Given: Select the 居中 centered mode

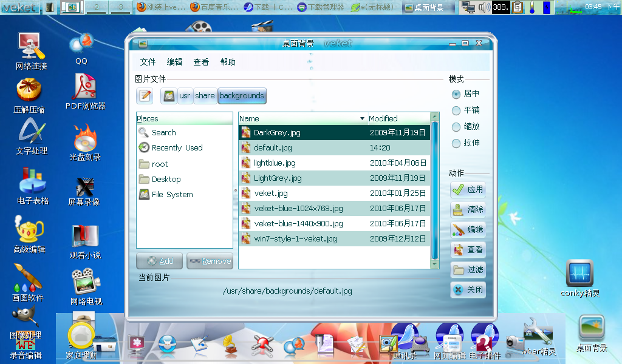Looking at the screenshot, I should coord(466,94).
